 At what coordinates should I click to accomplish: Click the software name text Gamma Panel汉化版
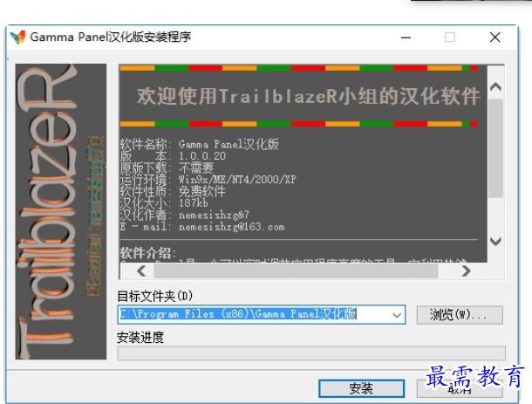(229, 144)
